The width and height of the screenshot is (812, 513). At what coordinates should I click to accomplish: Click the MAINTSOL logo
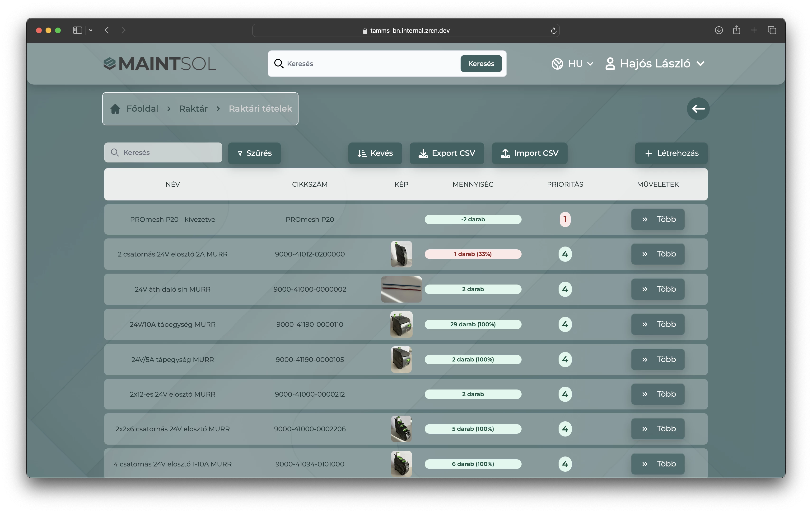159,63
